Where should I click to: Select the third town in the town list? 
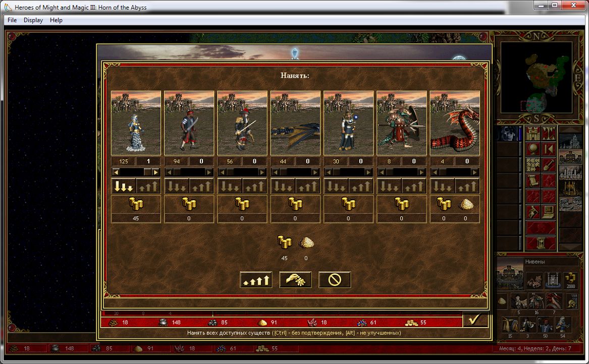coord(571,173)
